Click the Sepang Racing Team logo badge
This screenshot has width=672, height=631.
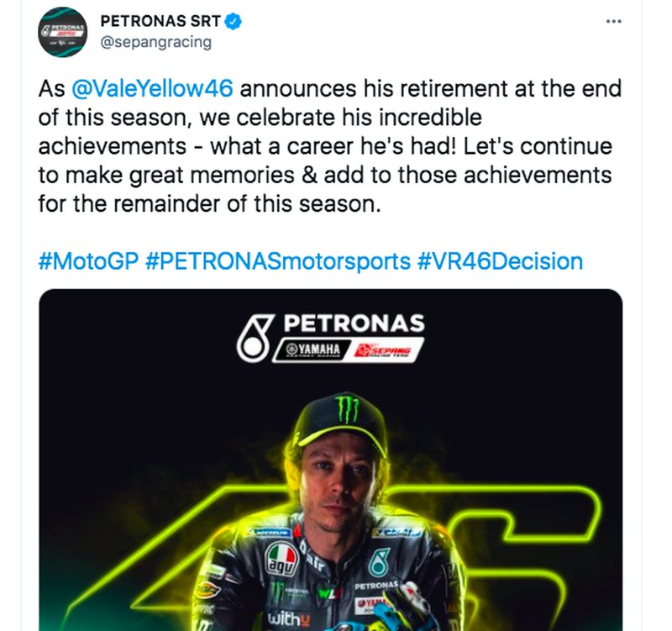tap(382, 348)
